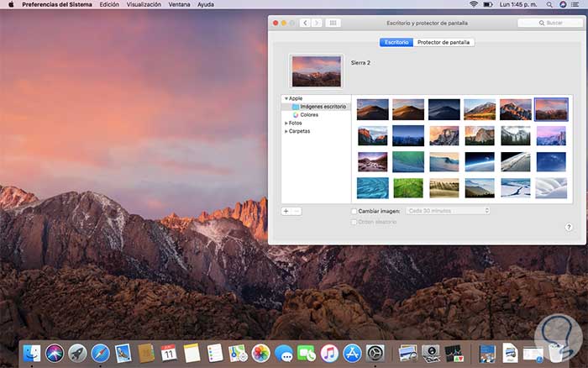Open Messages speech bubble icon
The width and height of the screenshot is (588, 368).
[284, 354]
